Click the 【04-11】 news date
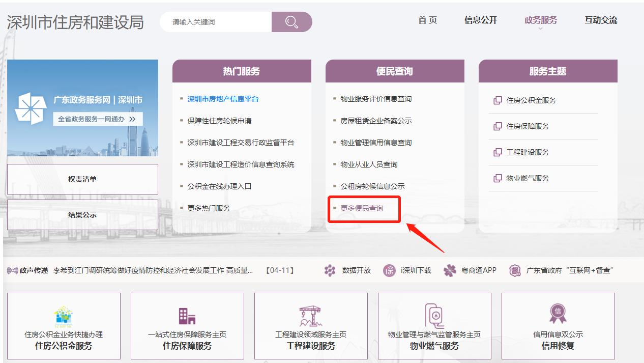Viewport: 644px width, 363px height. point(280,270)
